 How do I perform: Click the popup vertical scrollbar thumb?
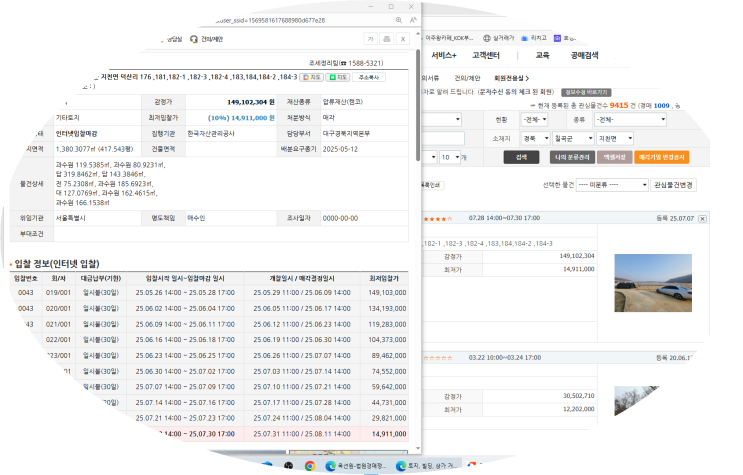pos(418,105)
